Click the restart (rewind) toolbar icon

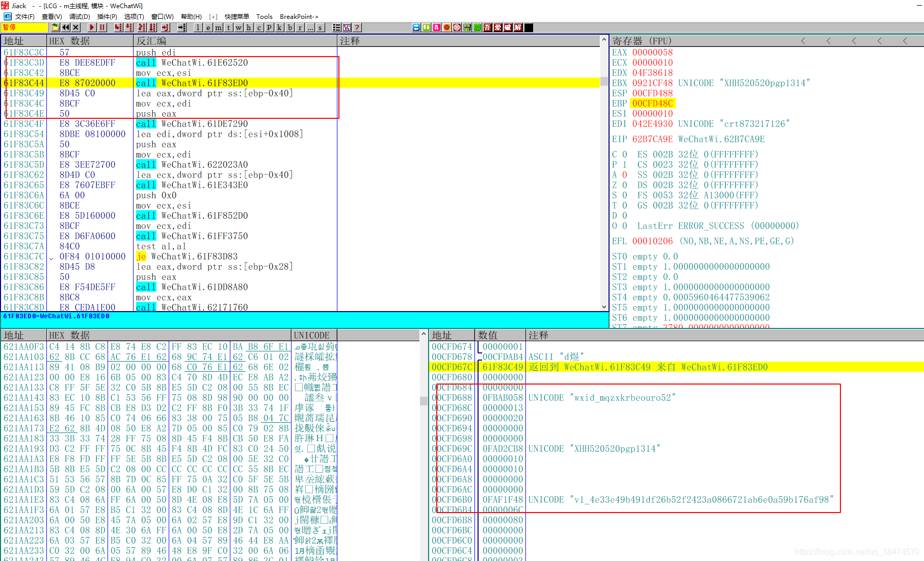[x=66, y=28]
